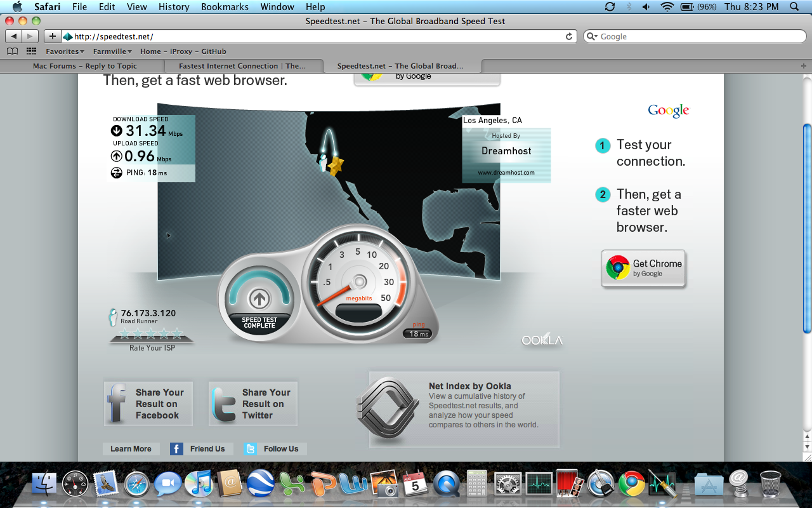812x508 pixels.
Task: Open Mail from the dock
Action: tap(105, 484)
